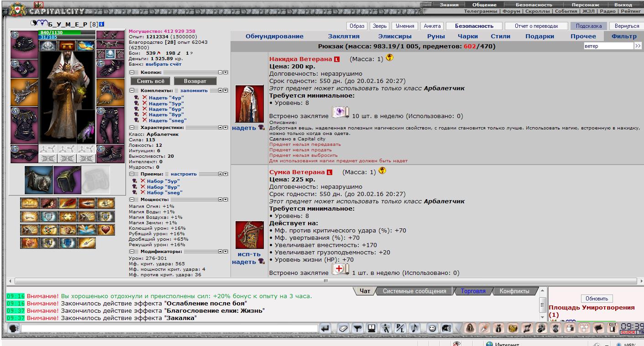
Task: Open the Системные сообщения chat tab
Action: 414,291
